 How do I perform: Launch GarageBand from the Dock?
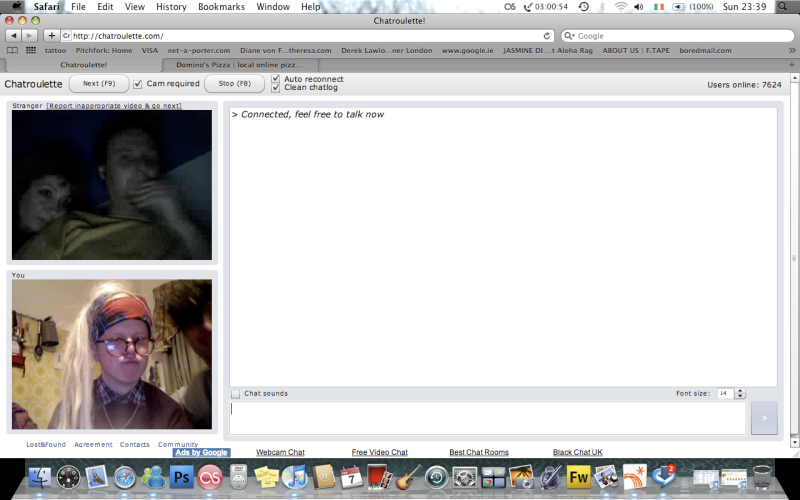408,477
